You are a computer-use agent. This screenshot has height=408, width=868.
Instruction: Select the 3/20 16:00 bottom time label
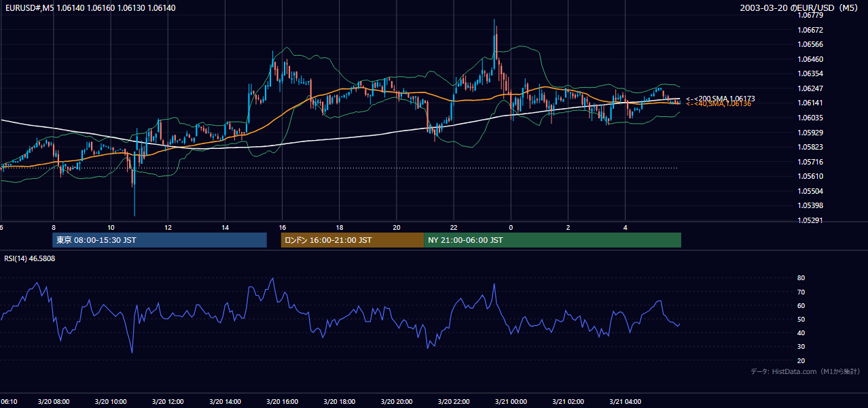pyautogui.click(x=282, y=402)
